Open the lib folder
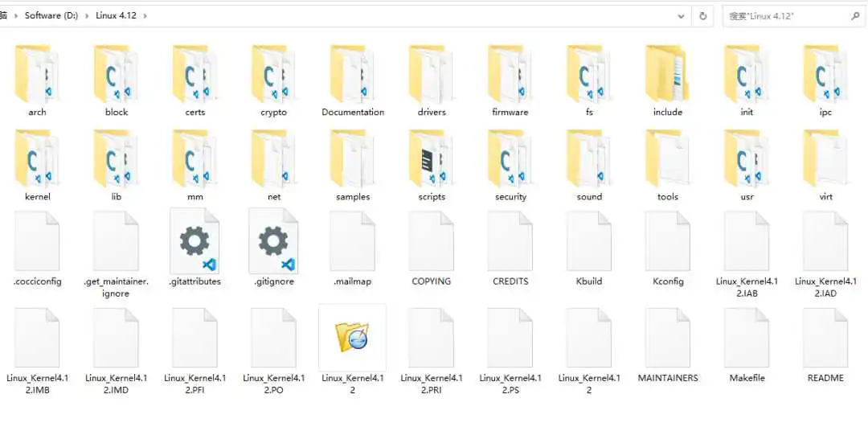This screenshot has height=423, width=868. 116,165
